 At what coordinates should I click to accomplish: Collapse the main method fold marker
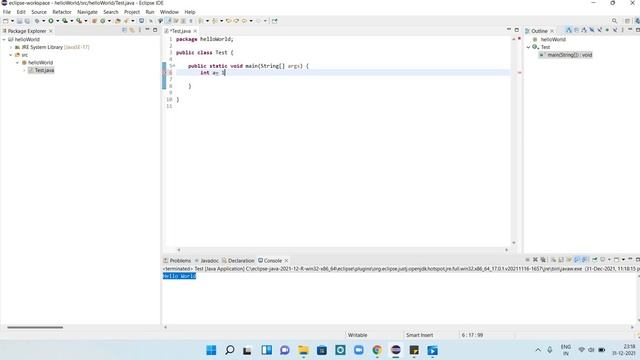pos(173,66)
